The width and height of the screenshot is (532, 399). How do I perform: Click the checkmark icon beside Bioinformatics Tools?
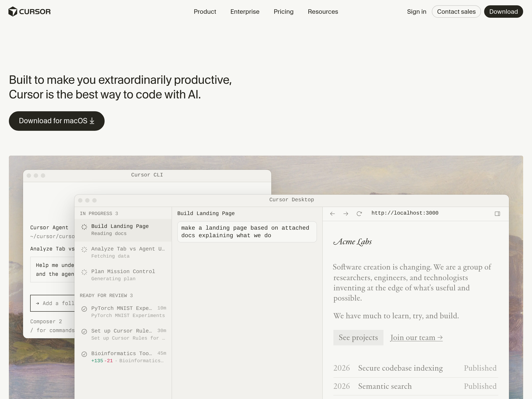84,354
